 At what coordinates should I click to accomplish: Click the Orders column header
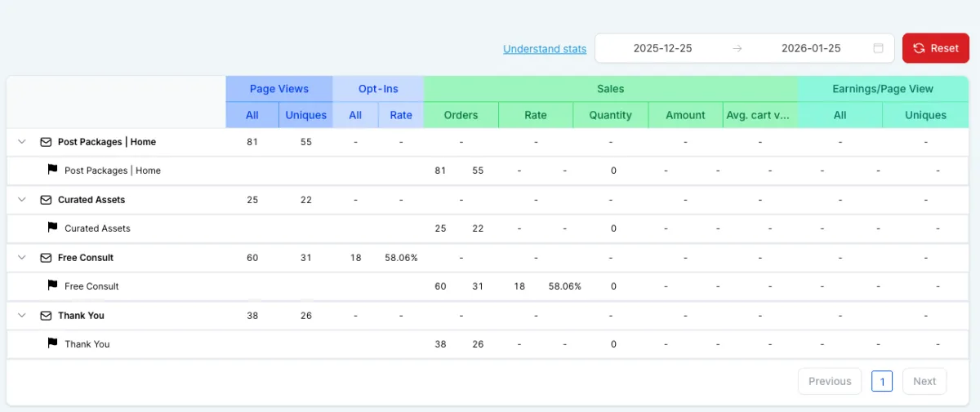point(461,115)
